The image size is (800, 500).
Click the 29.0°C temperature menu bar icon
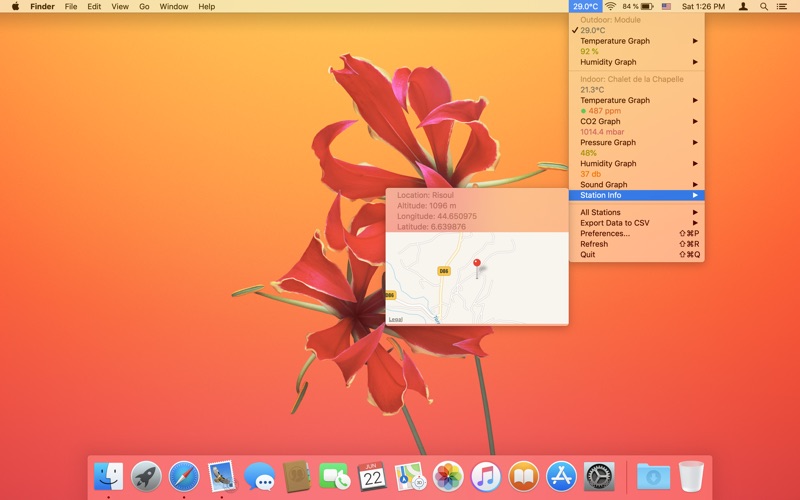[x=585, y=6]
